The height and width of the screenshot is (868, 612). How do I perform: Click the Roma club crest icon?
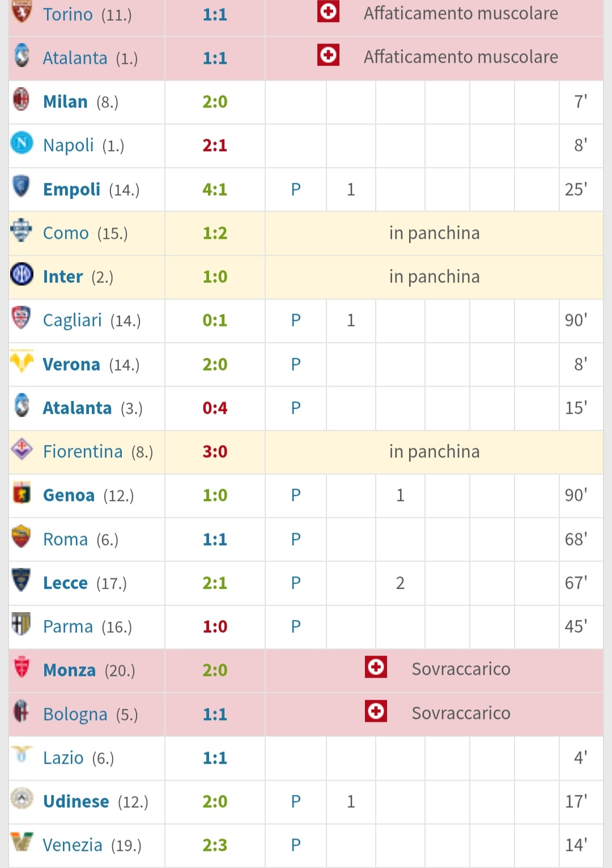pyautogui.click(x=22, y=537)
